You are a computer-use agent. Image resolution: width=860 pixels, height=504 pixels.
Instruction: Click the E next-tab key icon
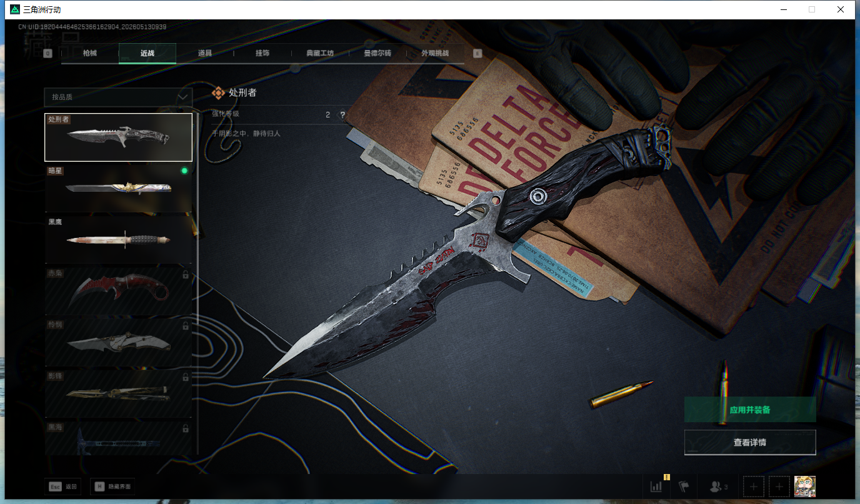478,54
